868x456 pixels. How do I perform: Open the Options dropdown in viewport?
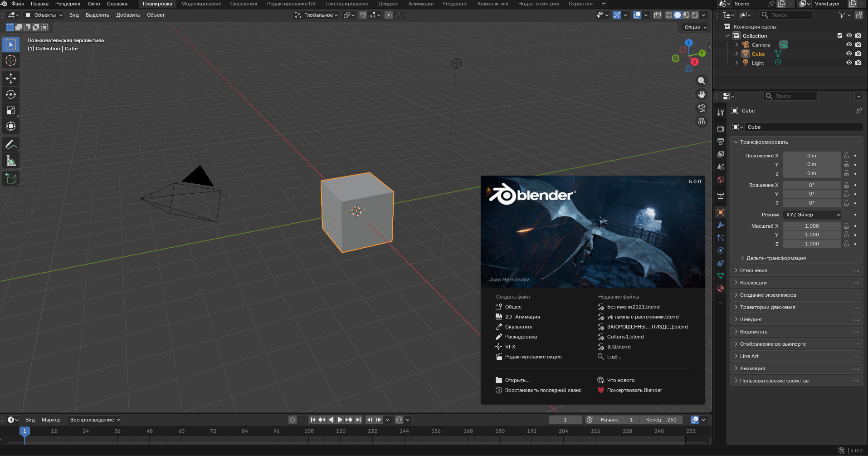695,27
